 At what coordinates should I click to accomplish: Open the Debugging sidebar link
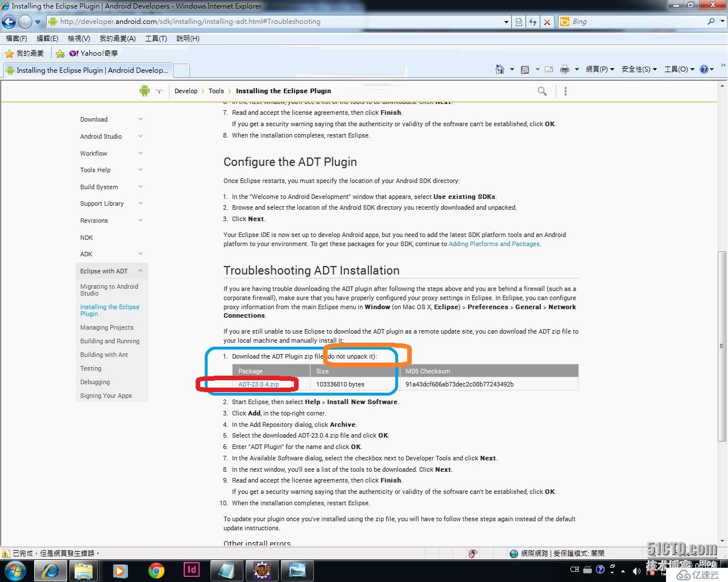tap(95, 382)
